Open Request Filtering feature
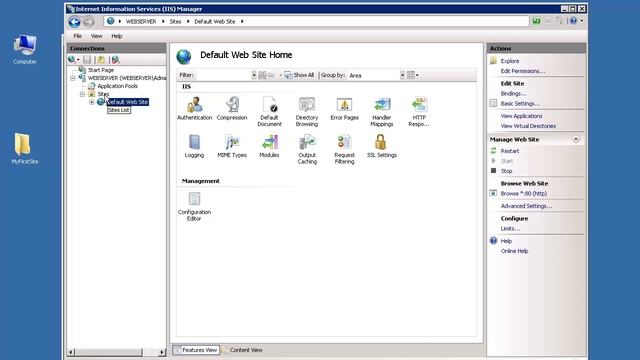 [344, 149]
